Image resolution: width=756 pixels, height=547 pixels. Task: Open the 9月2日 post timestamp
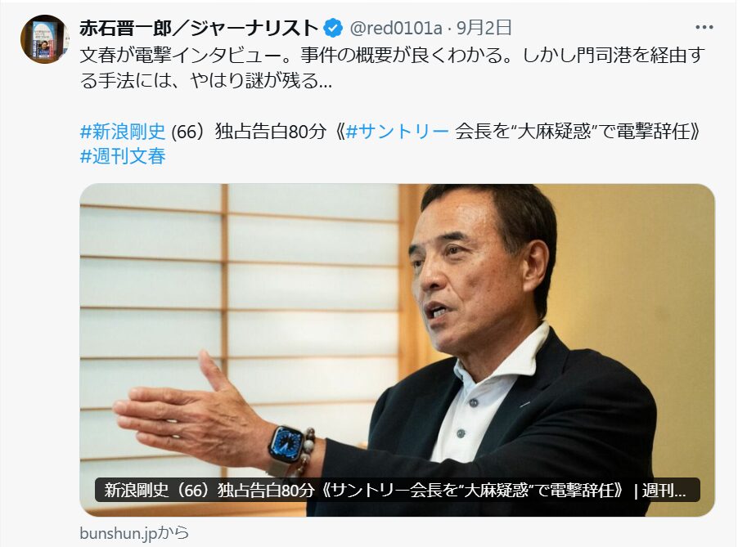click(x=484, y=28)
